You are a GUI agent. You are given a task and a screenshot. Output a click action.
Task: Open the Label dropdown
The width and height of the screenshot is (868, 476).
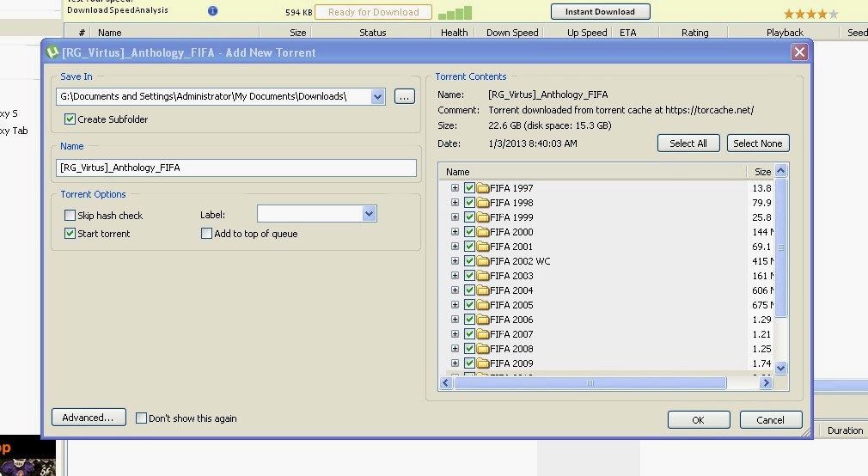(370, 214)
